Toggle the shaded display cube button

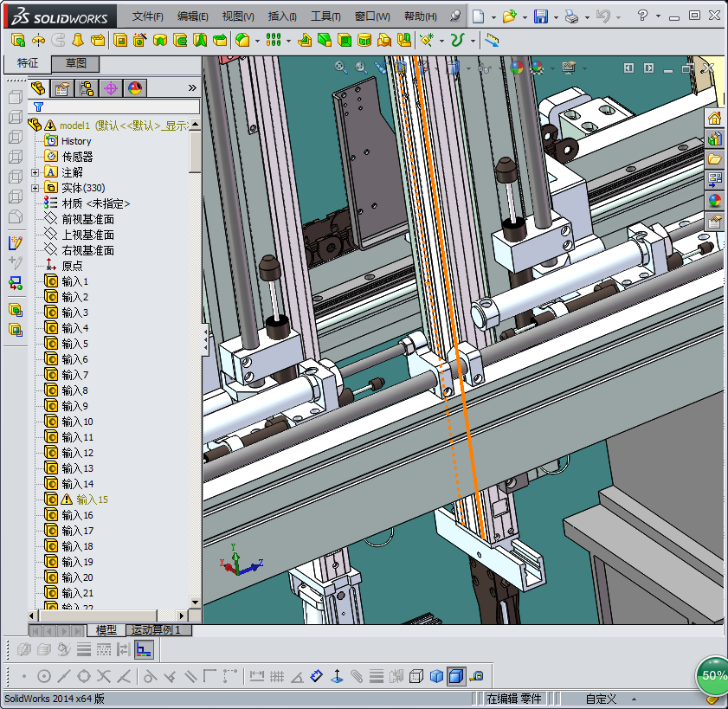pyautogui.click(x=436, y=676)
